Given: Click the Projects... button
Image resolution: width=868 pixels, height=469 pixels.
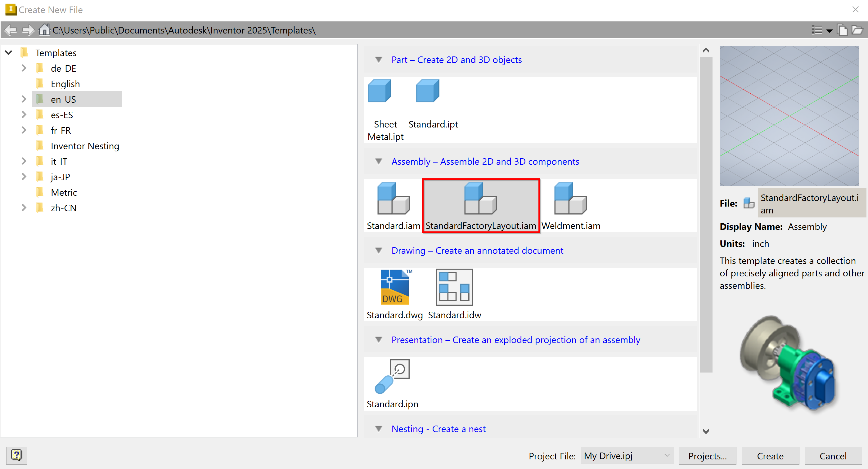Looking at the screenshot, I should (707, 456).
